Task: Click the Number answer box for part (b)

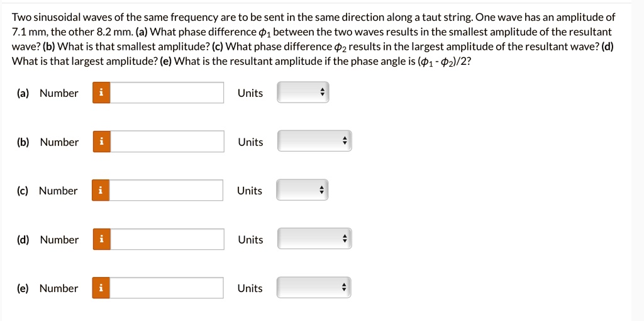Action: tap(167, 142)
